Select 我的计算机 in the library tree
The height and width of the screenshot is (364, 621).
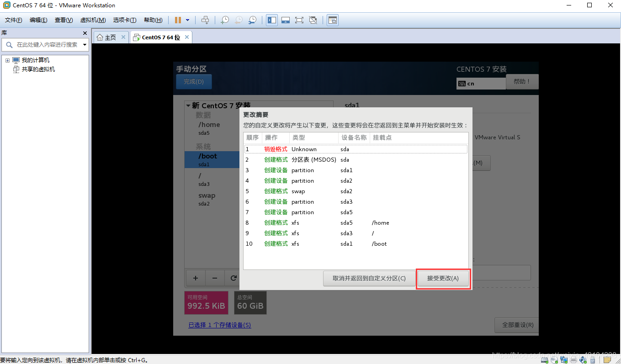click(x=36, y=60)
